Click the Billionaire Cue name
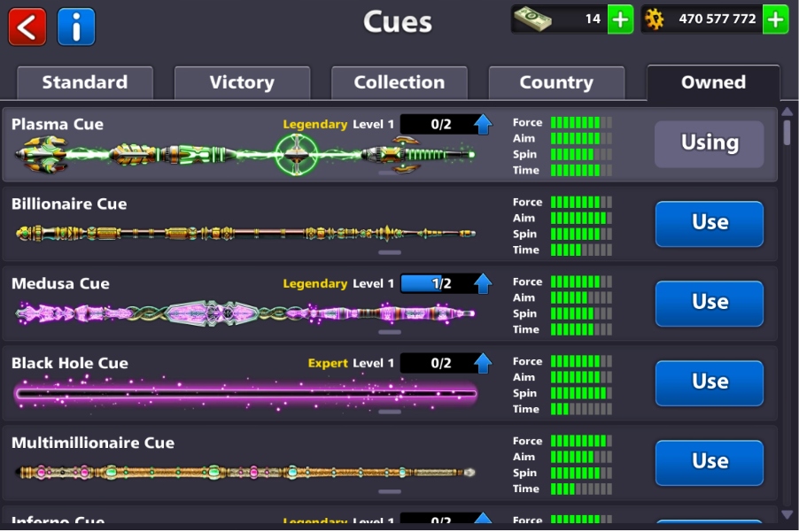Image resolution: width=799 pixels, height=532 pixels. coord(69,204)
